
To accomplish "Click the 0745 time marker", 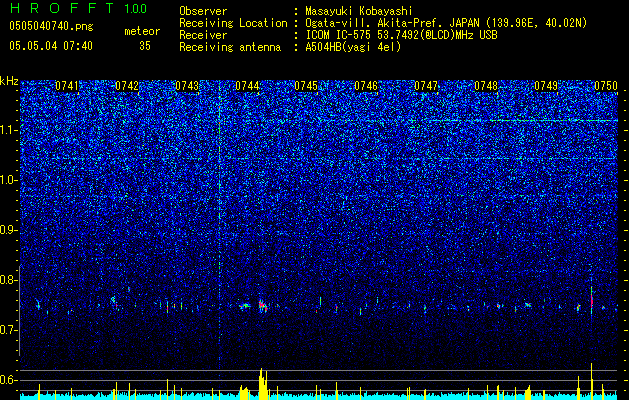I will point(306,86).
